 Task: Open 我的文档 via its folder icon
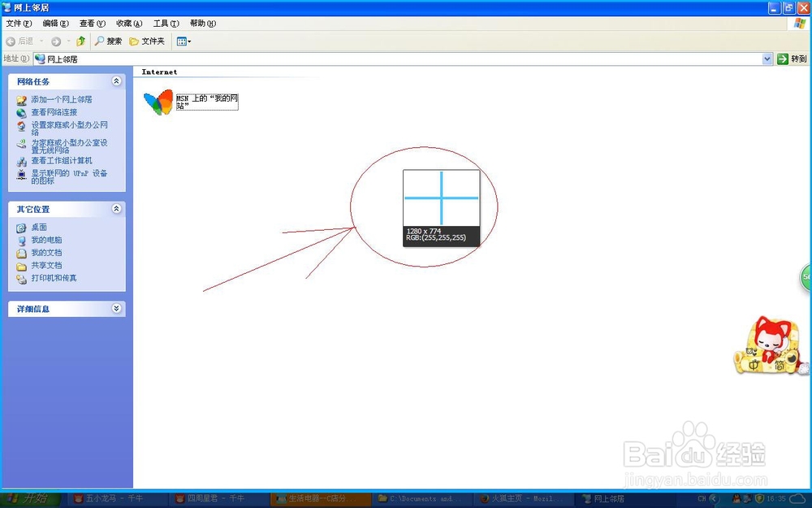pos(21,253)
